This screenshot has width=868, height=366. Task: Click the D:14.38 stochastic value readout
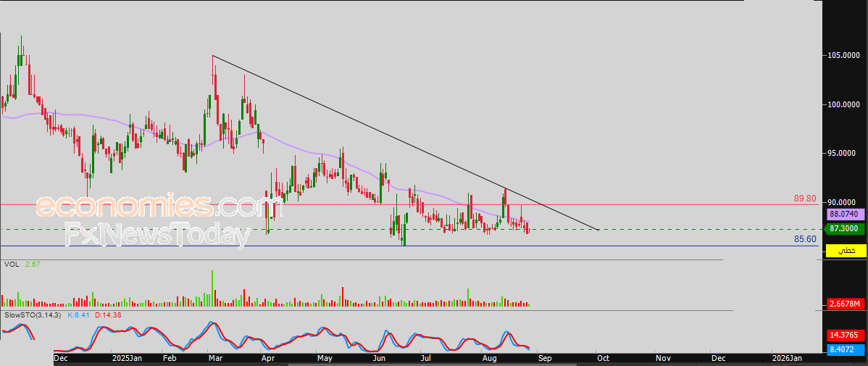(x=109, y=316)
